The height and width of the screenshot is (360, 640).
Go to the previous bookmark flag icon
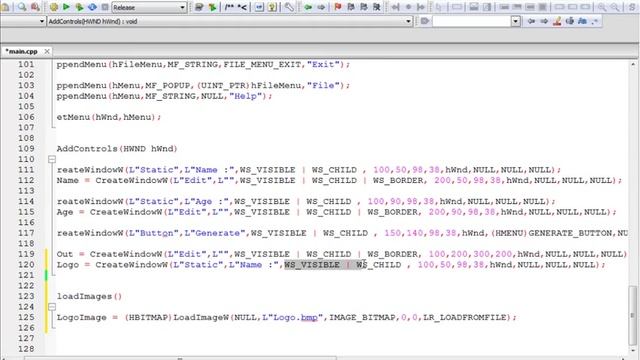pos(351,7)
